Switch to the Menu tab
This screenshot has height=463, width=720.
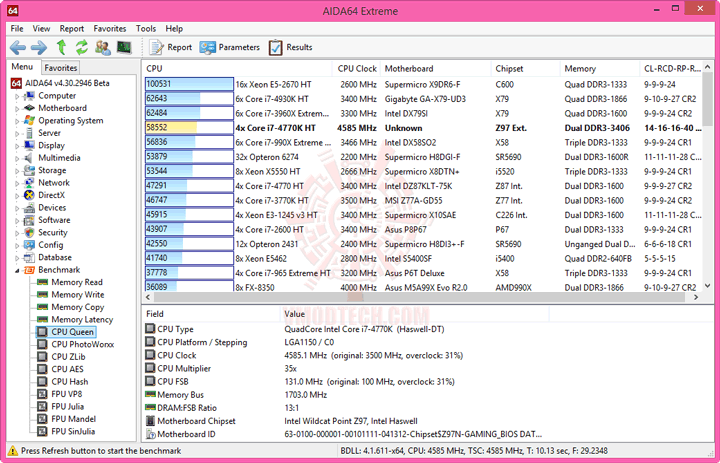[x=22, y=67]
